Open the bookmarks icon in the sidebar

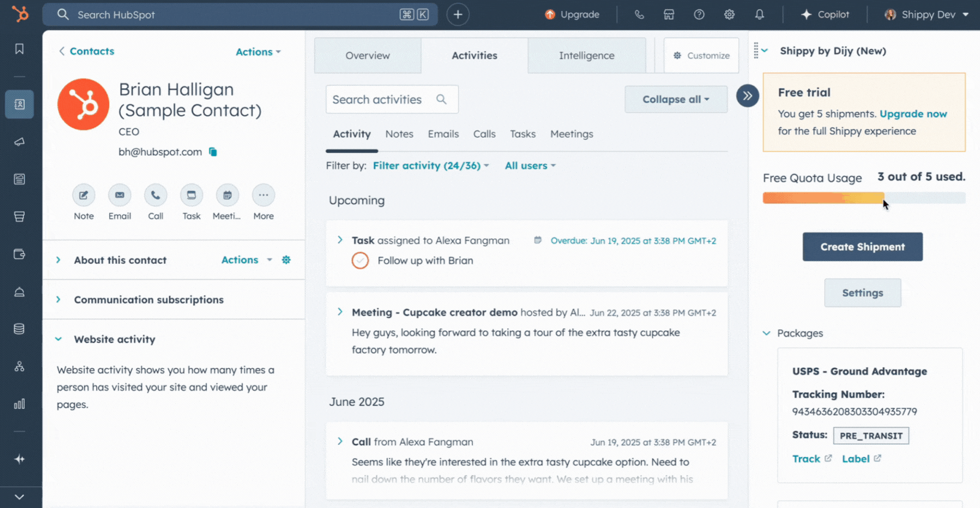tap(19, 49)
